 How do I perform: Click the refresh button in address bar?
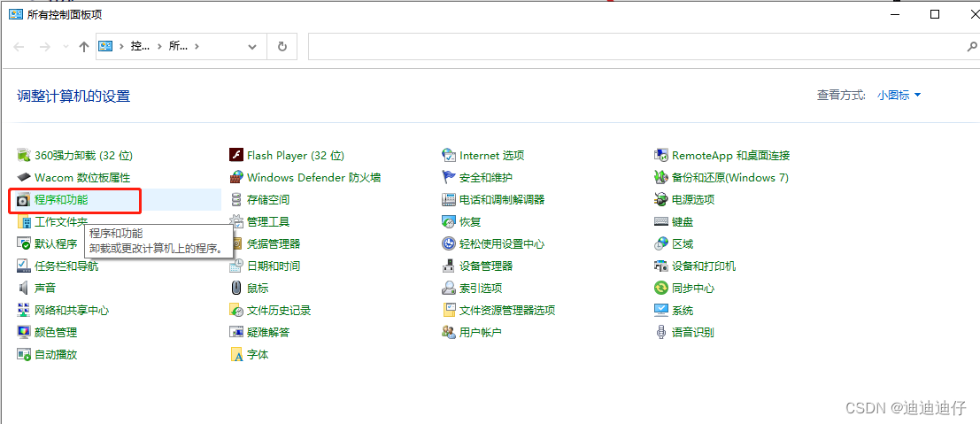(282, 47)
